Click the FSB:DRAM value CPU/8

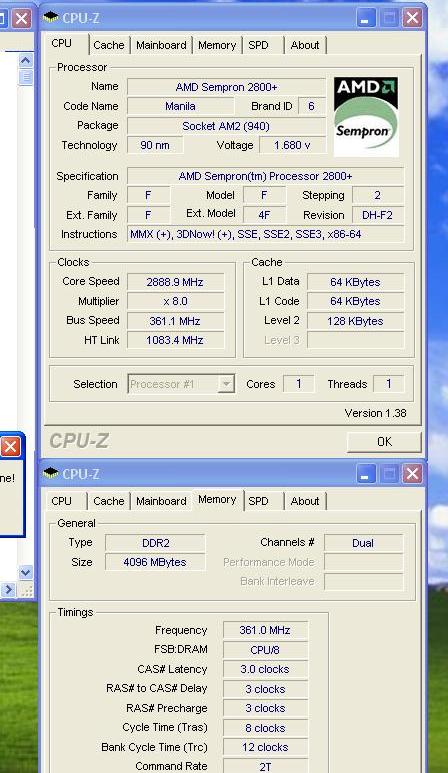[x=265, y=650]
